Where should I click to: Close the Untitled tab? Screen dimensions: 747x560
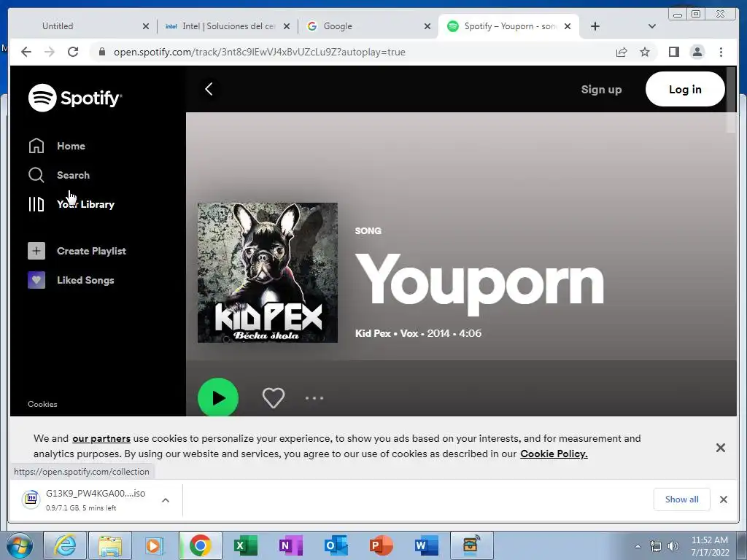146,26
